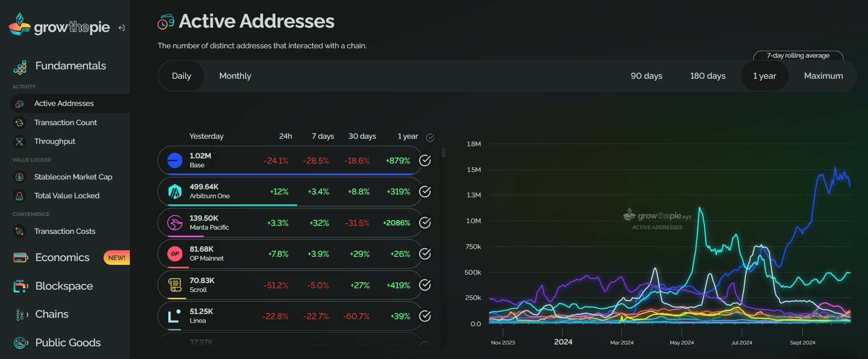
Task: Click chain list scrollbar handle
Action: (x=443, y=152)
